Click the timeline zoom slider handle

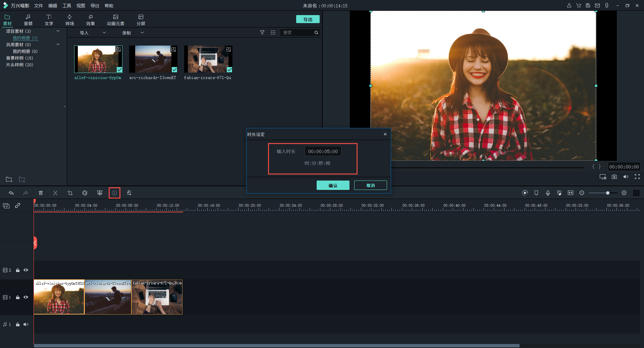(607, 193)
